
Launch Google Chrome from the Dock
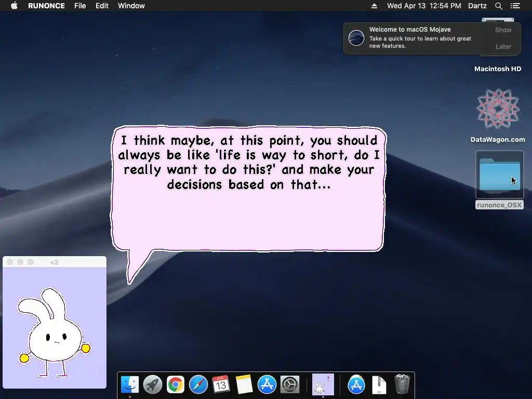(176, 385)
